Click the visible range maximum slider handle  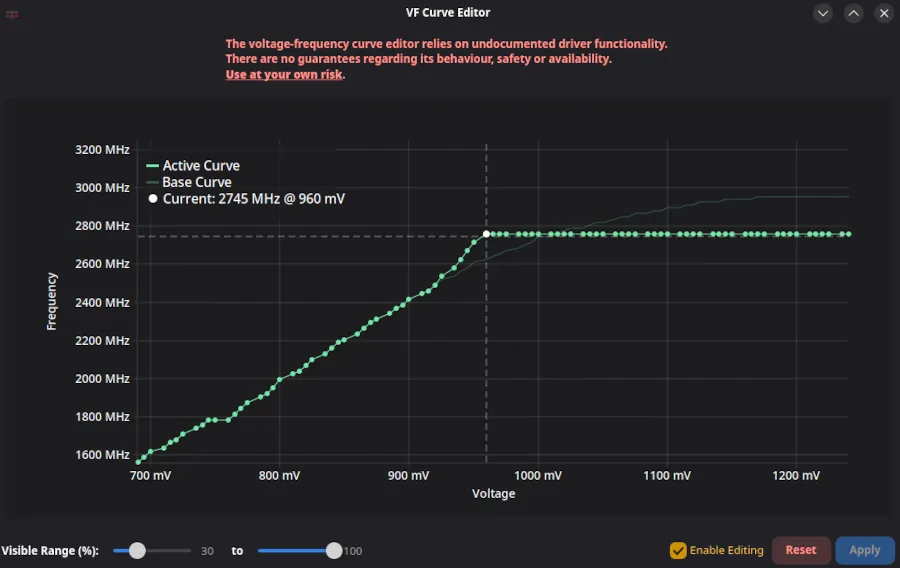tap(334, 550)
